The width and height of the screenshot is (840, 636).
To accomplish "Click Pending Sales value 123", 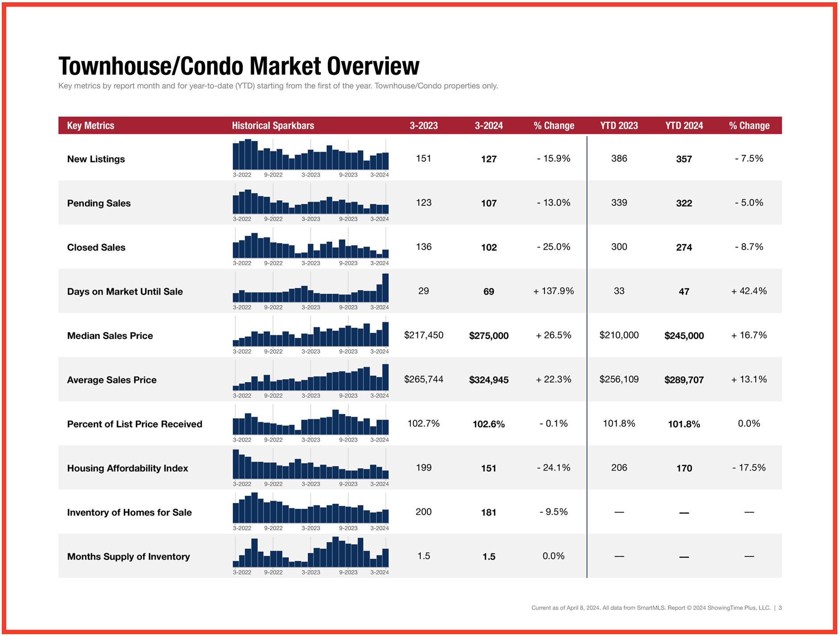I will pyautogui.click(x=424, y=202).
